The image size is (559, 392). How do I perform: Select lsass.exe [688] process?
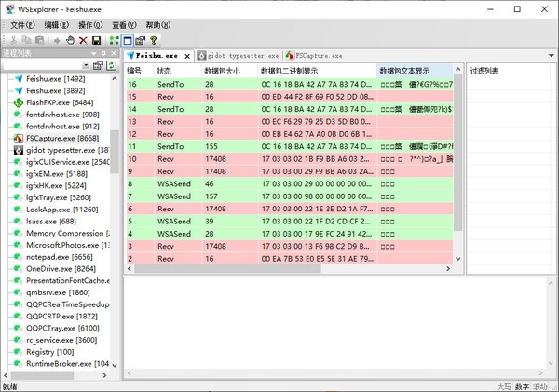click(51, 222)
